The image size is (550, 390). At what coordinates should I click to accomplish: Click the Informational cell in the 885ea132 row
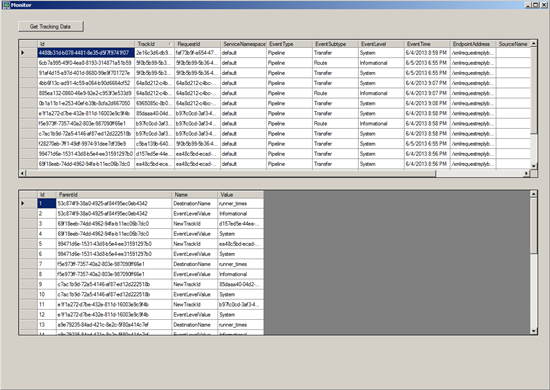(x=381, y=93)
